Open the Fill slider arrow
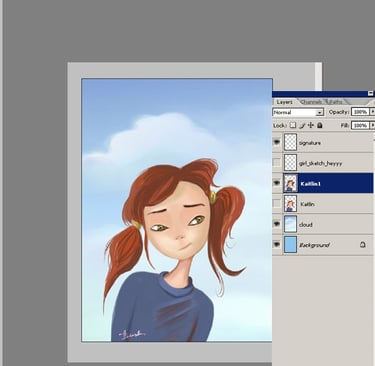The image size is (375, 366). pyautogui.click(x=372, y=125)
